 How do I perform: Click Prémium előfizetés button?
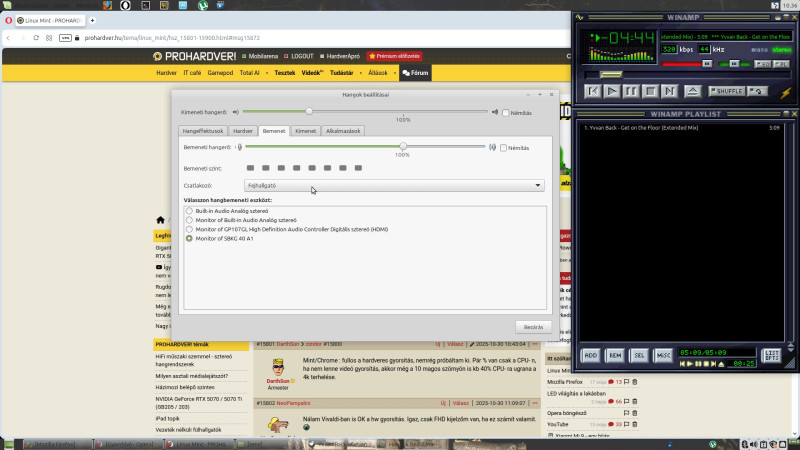coord(395,56)
